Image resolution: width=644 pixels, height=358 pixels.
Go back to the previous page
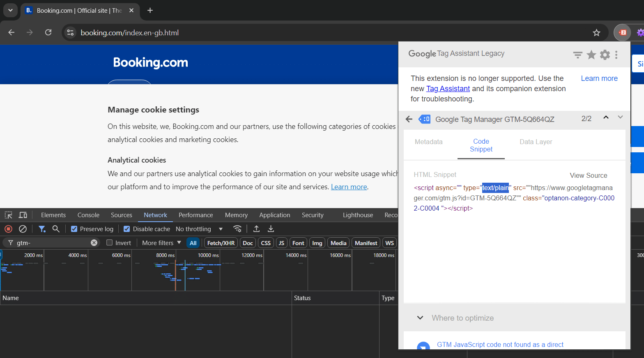pos(11,32)
